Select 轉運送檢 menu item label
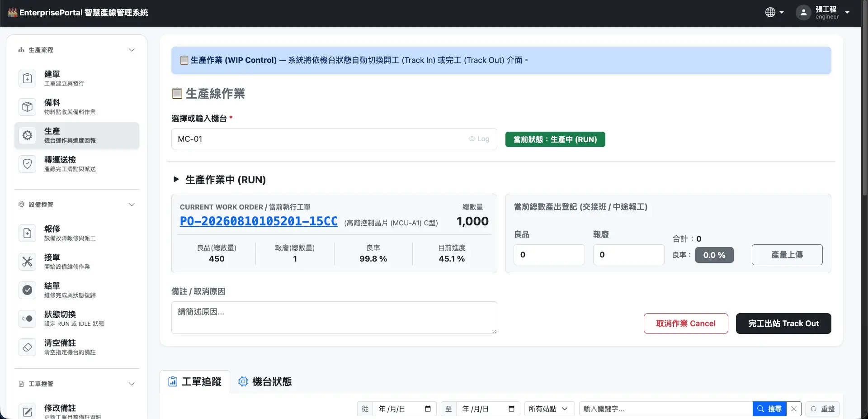Viewport: 868px width, 419px height. coord(60,160)
